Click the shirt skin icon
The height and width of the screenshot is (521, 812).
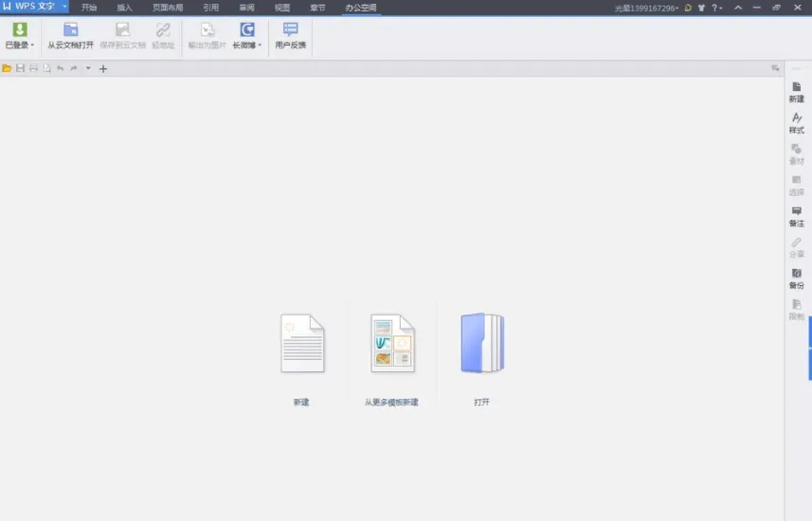701,8
